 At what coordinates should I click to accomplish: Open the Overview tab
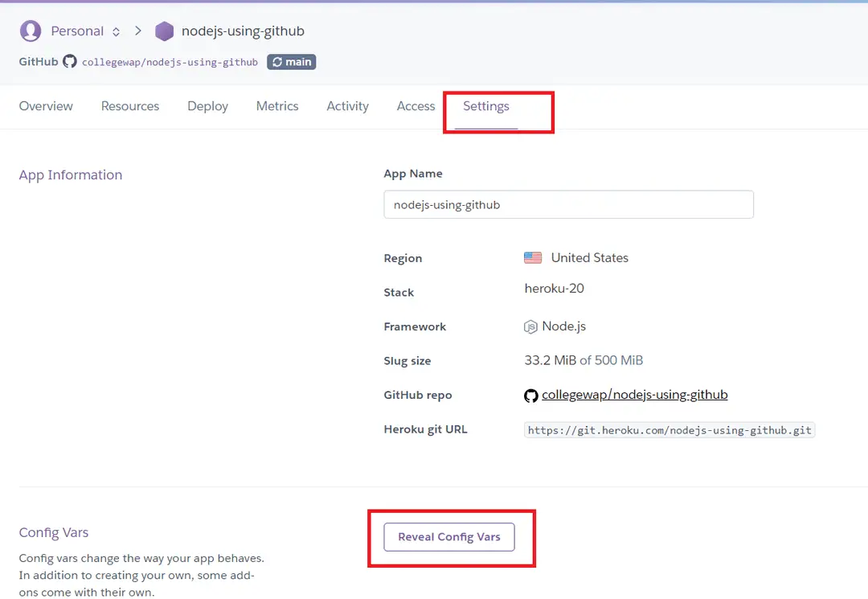tap(46, 106)
